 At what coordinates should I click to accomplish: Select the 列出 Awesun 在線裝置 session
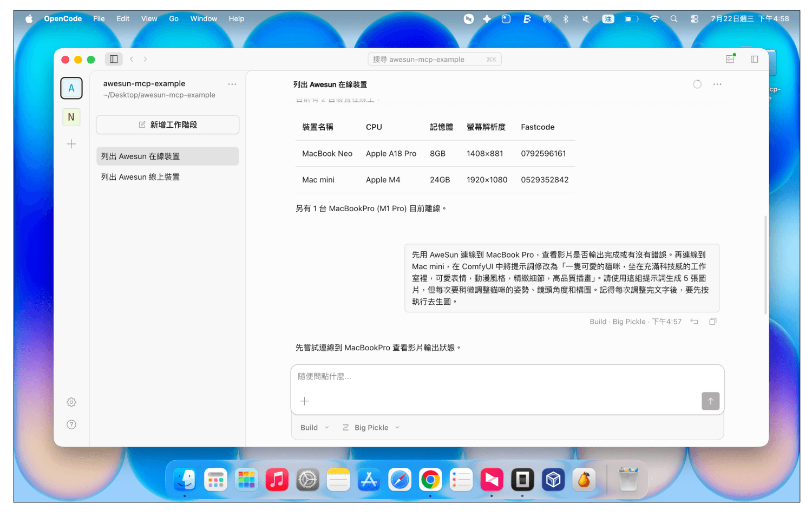[x=168, y=156]
